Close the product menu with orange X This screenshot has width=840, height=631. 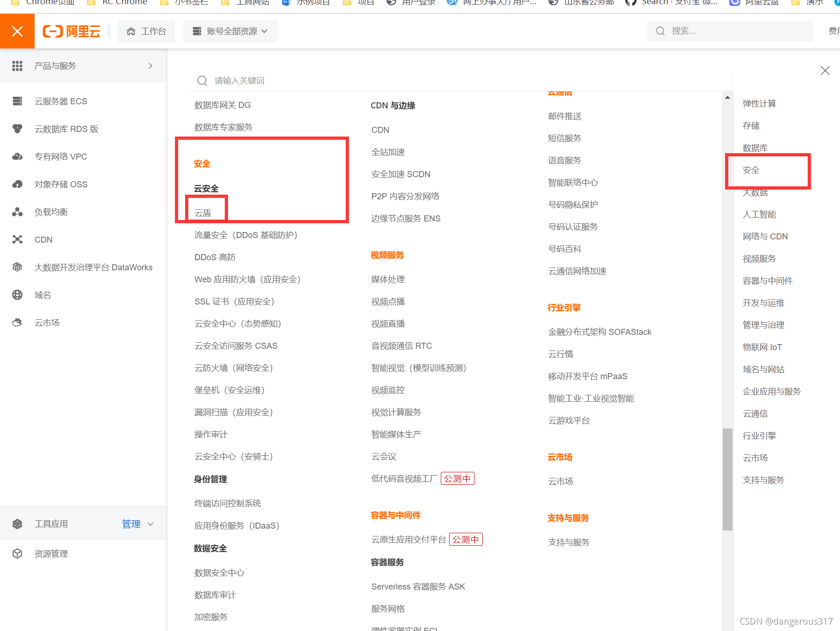pos(17,31)
